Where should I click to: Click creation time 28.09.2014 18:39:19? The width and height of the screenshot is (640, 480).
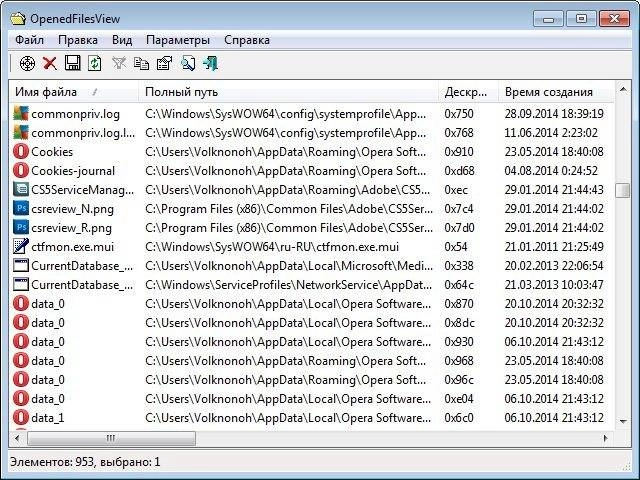point(554,113)
